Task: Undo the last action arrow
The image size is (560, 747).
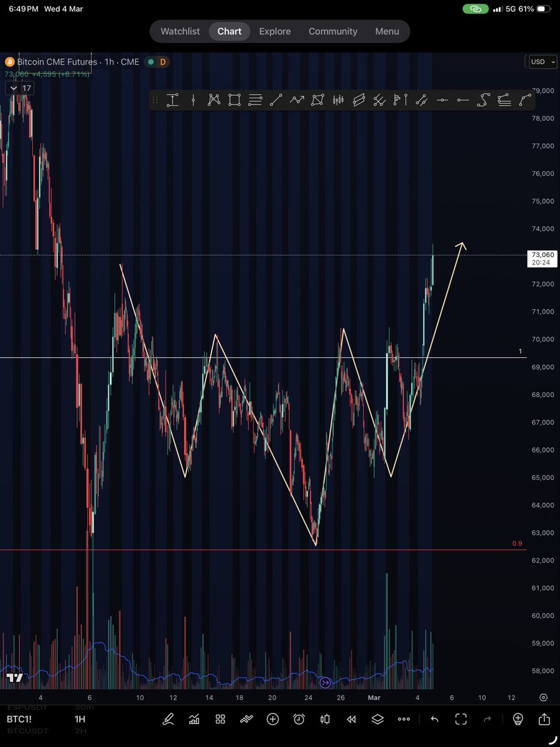Action: click(434, 719)
